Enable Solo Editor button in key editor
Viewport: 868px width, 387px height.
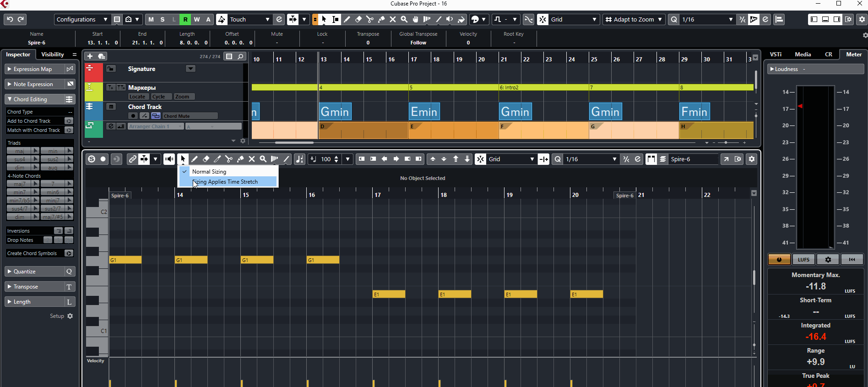92,159
